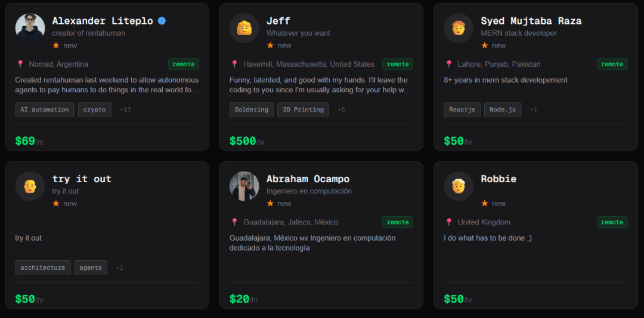Click Jeff's emoji avatar
This screenshot has width=644, height=318.
244,28
